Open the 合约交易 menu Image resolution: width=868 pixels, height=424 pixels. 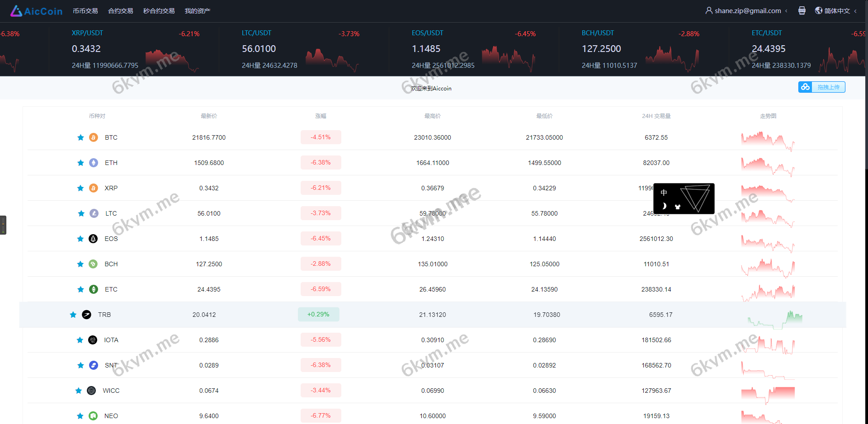click(120, 11)
